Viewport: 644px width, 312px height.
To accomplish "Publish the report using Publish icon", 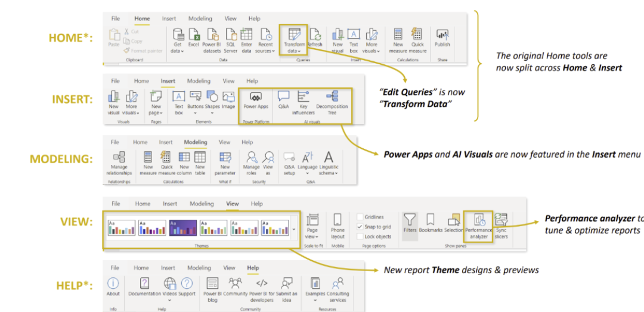I will [442, 38].
